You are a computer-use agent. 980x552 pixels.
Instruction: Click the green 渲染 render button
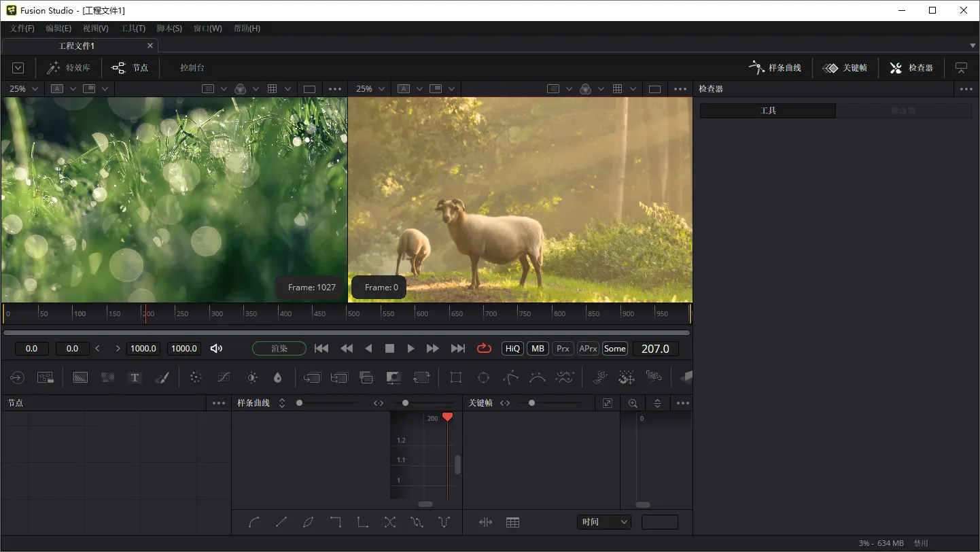(279, 349)
